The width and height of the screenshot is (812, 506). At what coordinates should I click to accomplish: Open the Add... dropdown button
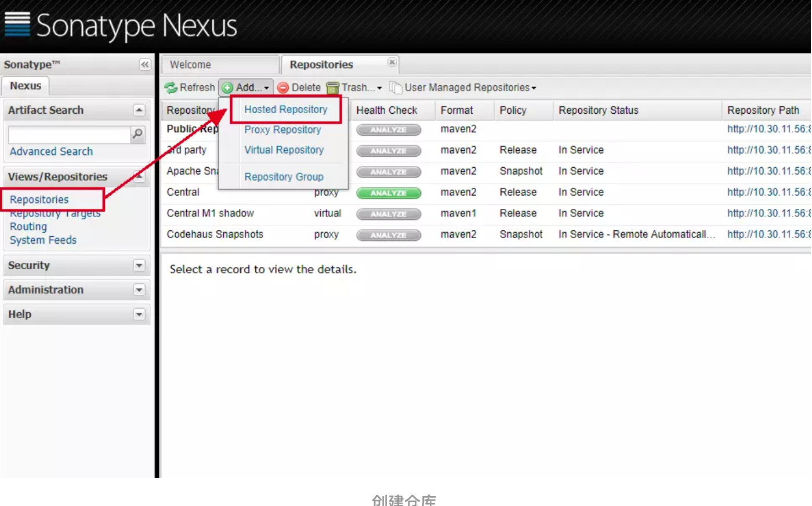click(x=246, y=88)
